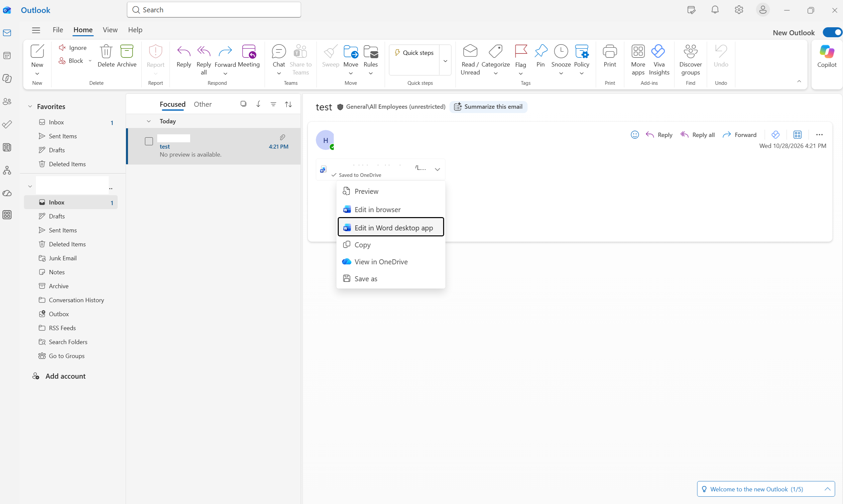Image resolution: width=843 pixels, height=504 pixels.
Task: Click Summarize this email button
Action: 488,107
